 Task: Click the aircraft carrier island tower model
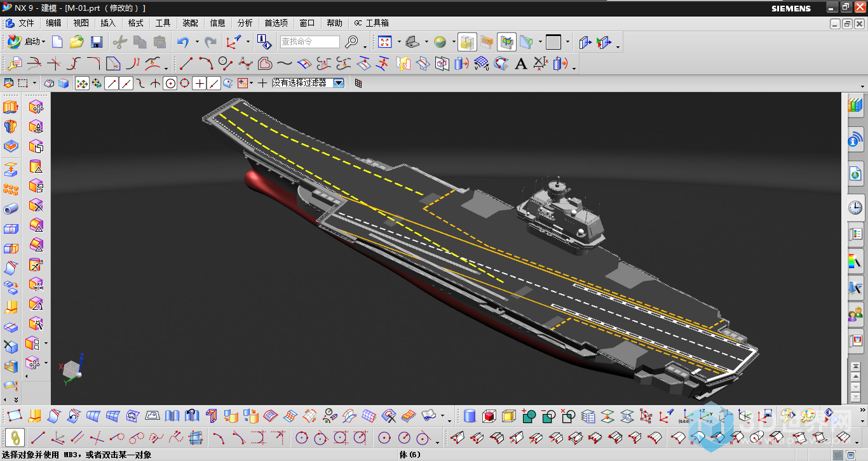point(561,216)
